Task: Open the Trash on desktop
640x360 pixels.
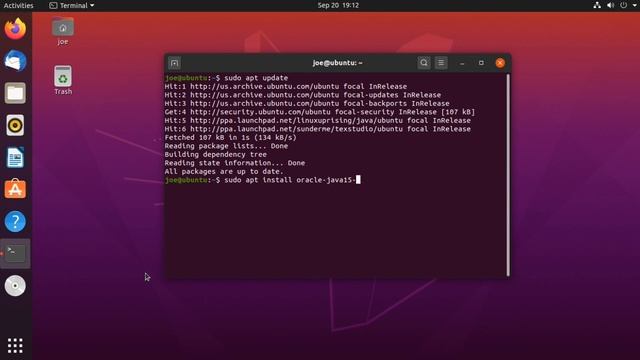Action: [63, 80]
